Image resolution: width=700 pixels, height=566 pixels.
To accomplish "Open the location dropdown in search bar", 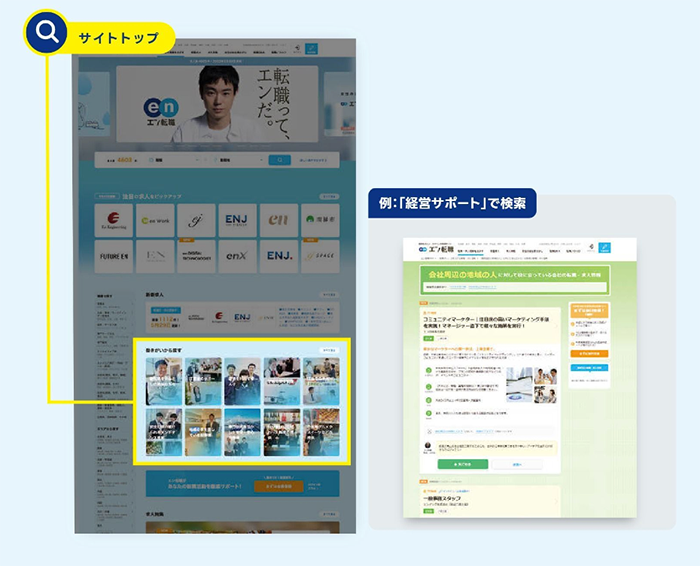I will tap(238, 160).
